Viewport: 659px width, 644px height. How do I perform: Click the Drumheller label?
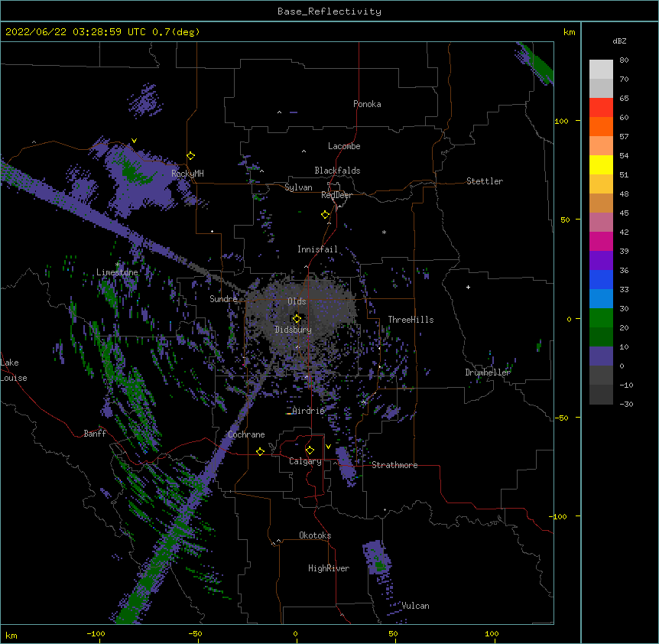(488, 372)
